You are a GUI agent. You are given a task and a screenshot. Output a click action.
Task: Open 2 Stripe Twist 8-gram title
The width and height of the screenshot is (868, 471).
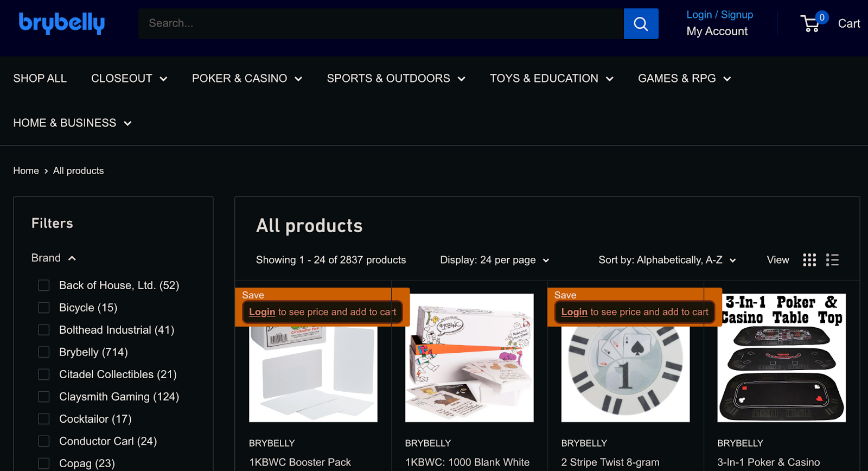[x=610, y=462]
